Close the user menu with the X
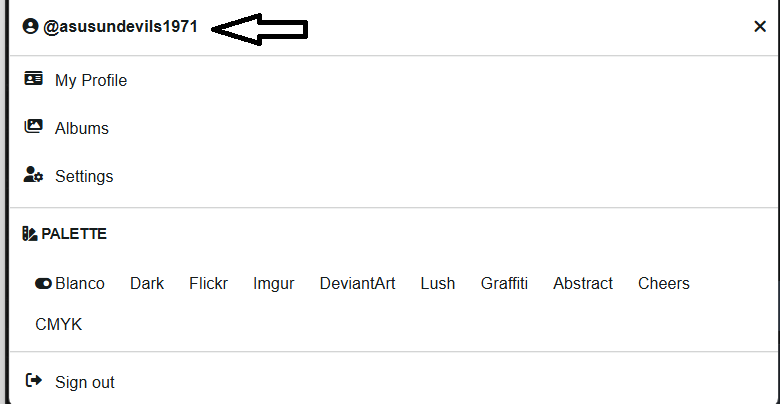This screenshot has width=780, height=404. pyautogui.click(x=760, y=26)
